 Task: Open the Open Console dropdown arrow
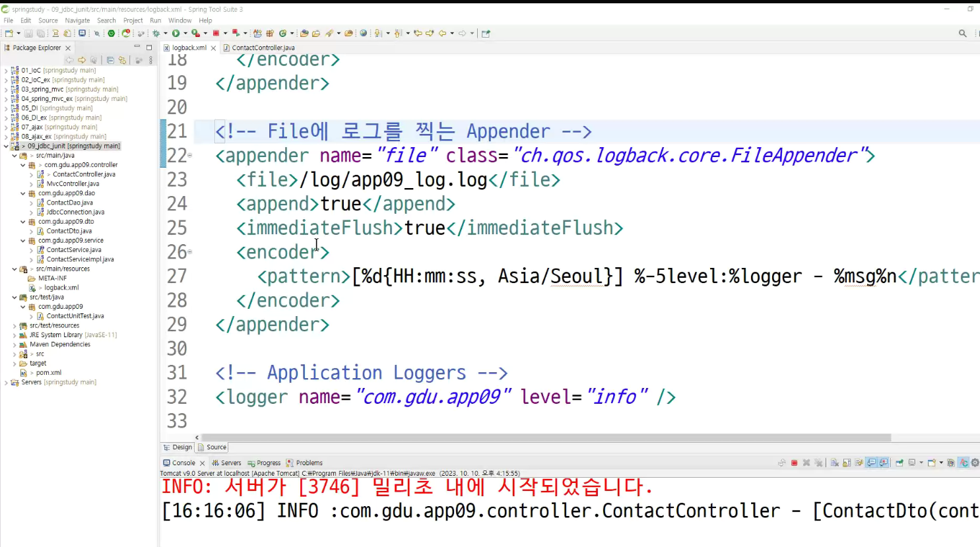[x=941, y=463]
